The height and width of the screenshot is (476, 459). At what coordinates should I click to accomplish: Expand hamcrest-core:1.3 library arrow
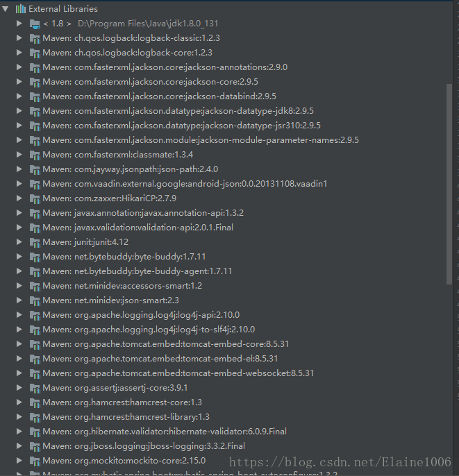19,402
